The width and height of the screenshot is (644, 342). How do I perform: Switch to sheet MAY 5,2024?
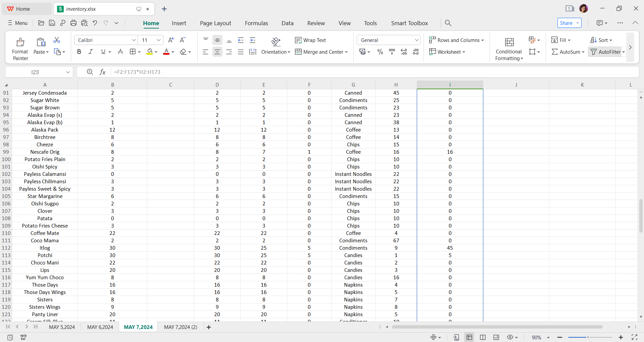click(x=62, y=327)
